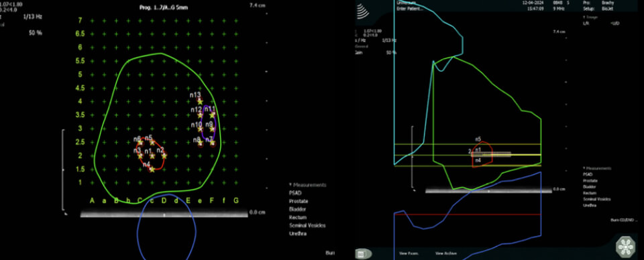Adjust the Gain 50 % value in right view

tap(391, 52)
